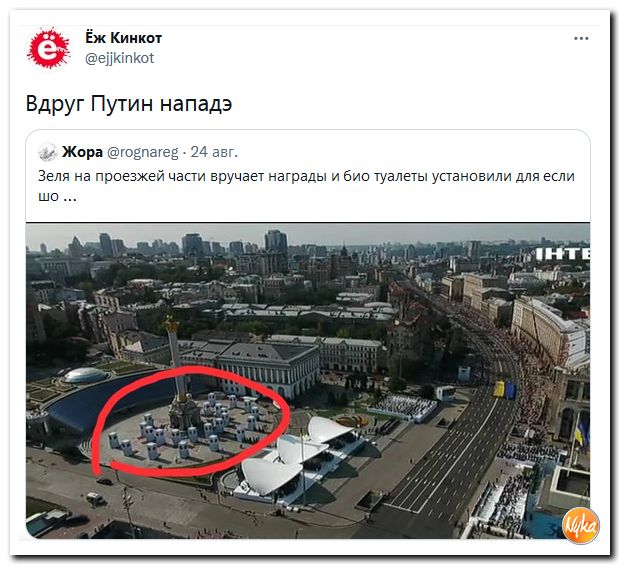
Task: Click the blue-yellow flag banner on road
Action: point(504,389)
